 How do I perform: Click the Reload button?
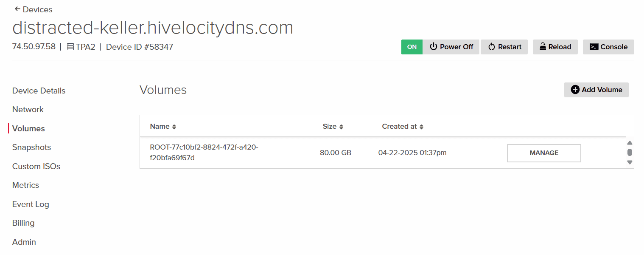point(555,47)
